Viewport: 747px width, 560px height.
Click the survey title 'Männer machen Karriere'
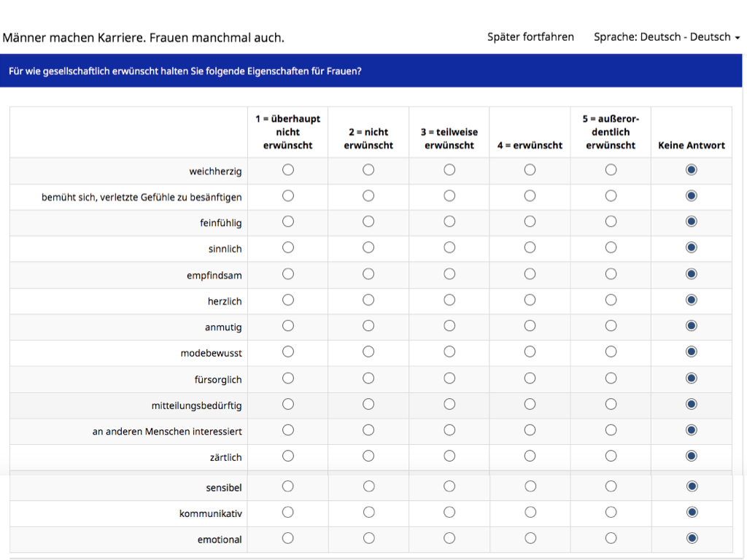point(144,37)
